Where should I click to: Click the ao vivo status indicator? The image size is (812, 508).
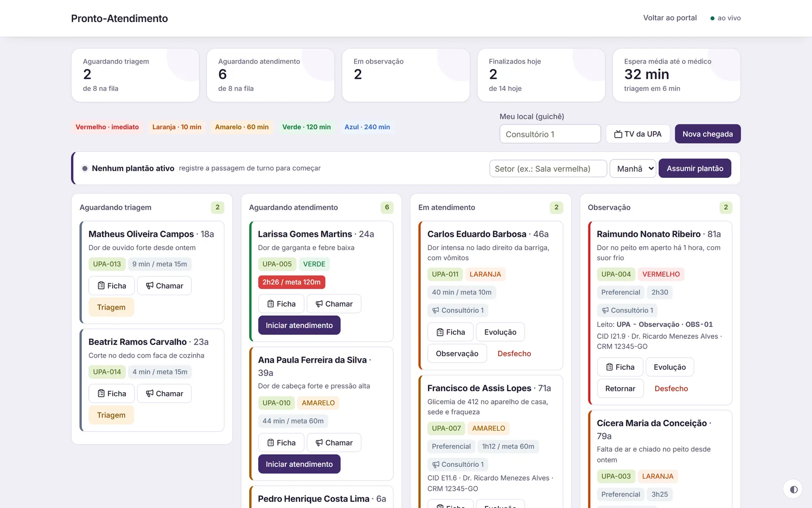726,18
